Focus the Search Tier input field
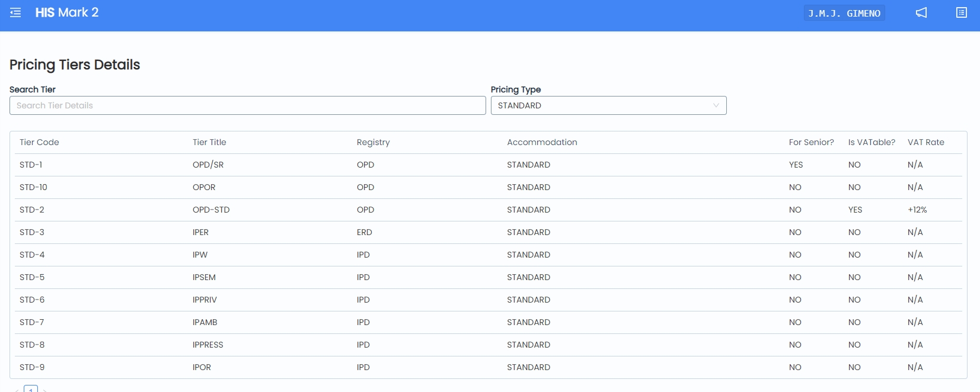The width and height of the screenshot is (980, 392). pyautogui.click(x=247, y=105)
